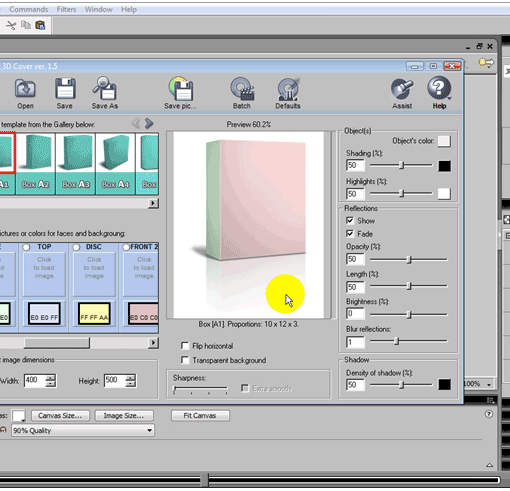This screenshot has height=491, width=510.
Task: Open the zoom percentage dropdown arrow
Action: (489, 384)
